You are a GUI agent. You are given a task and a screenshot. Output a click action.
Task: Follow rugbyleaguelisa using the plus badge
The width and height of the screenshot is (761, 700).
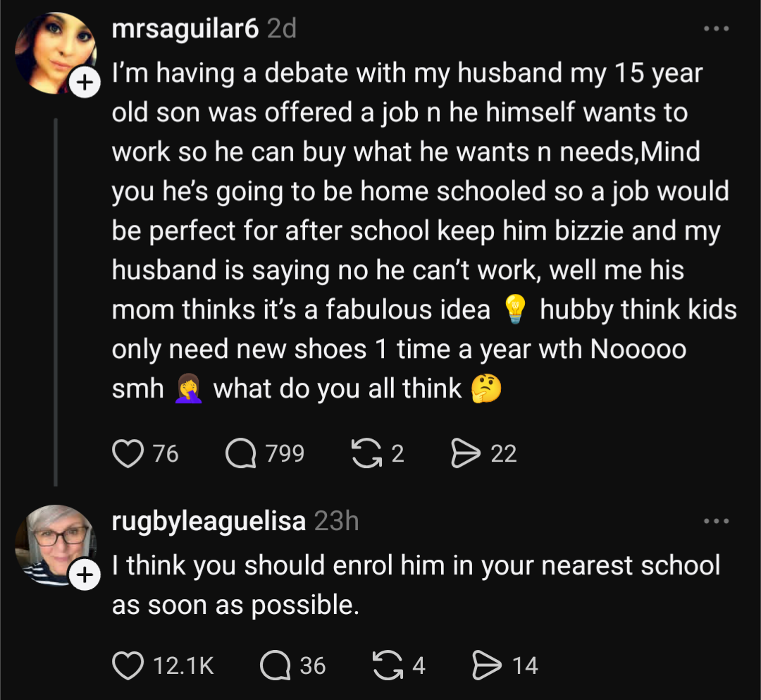tap(84, 576)
